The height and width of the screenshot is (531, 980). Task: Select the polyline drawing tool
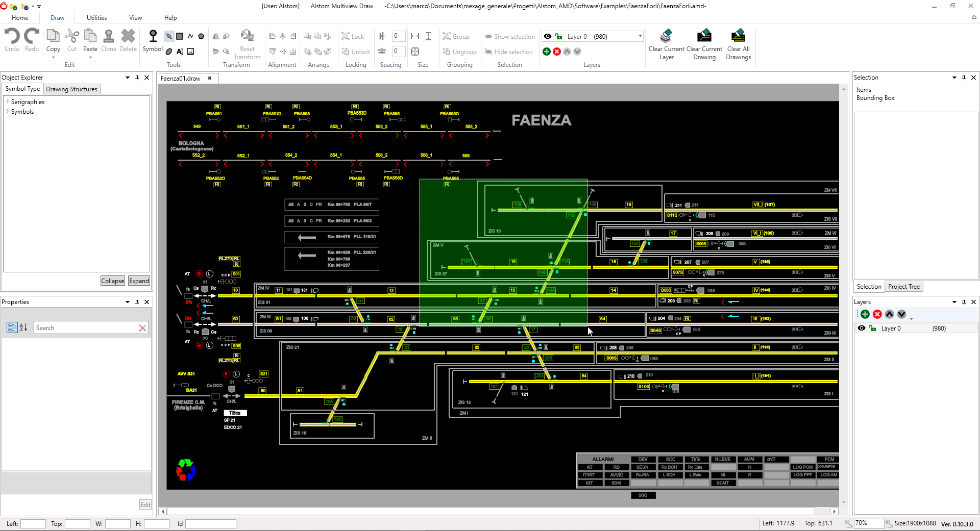(x=190, y=36)
